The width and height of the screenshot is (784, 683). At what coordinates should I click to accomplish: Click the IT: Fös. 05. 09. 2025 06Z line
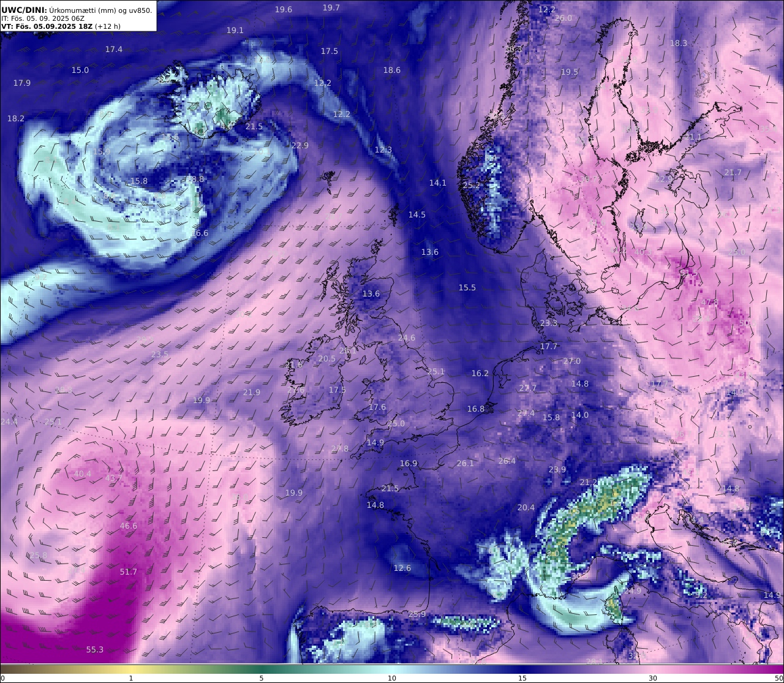coord(43,18)
